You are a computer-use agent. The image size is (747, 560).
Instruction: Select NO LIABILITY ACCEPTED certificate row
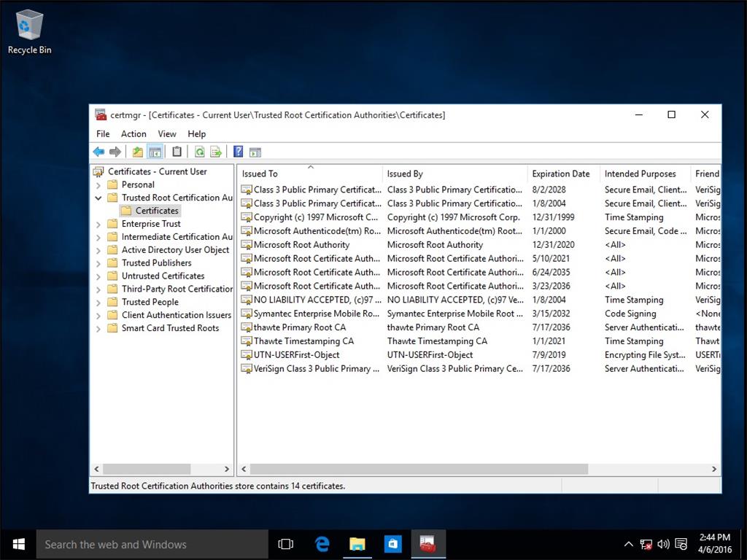[x=479, y=300]
